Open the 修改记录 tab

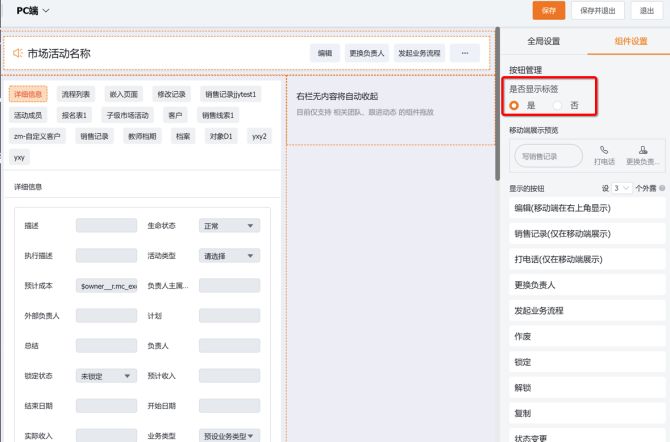pos(171,95)
